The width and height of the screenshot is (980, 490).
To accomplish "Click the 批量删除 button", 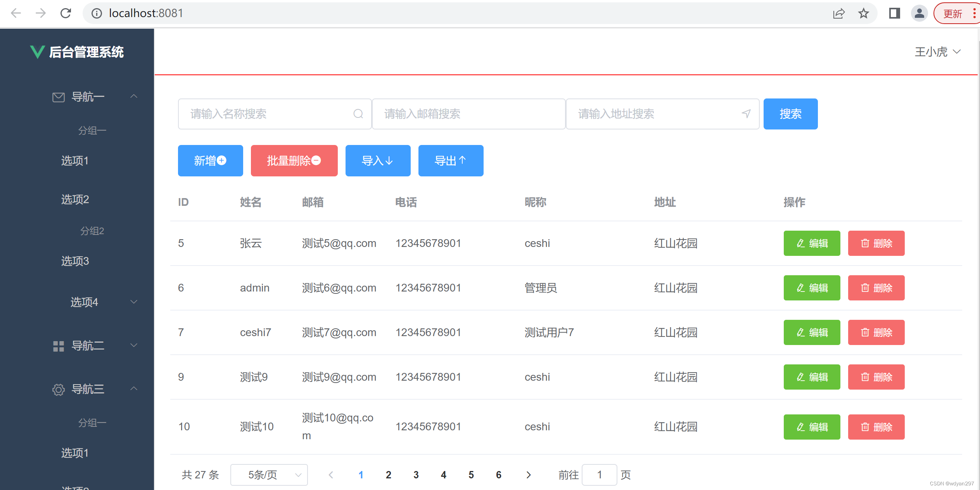I will tap(294, 161).
